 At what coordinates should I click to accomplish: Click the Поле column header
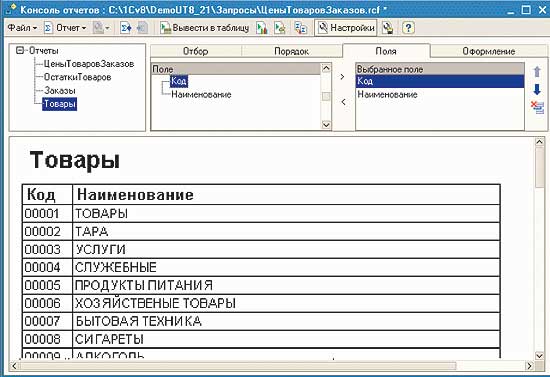[236, 69]
